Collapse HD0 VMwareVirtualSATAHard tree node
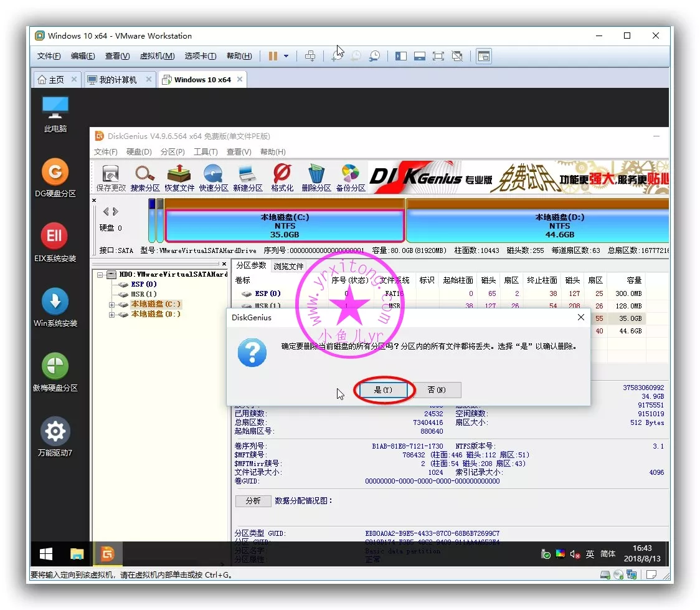 tap(100, 275)
